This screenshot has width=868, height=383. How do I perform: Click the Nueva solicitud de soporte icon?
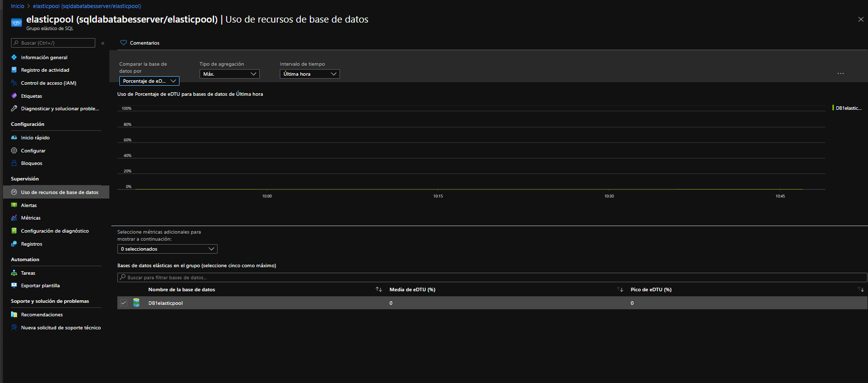(x=14, y=327)
